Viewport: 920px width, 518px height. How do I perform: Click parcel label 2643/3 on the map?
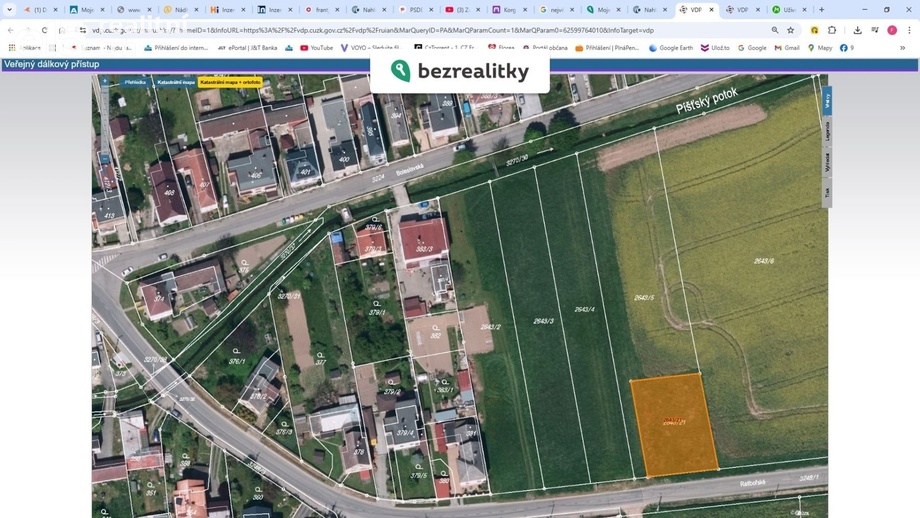tap(543, 321)
